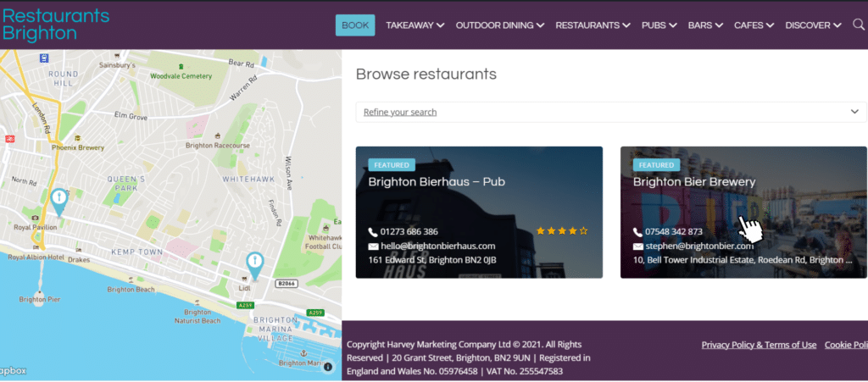Expand the Refine your search panel
The height and width of the screenshot is (382, 868).
(611, 112)
